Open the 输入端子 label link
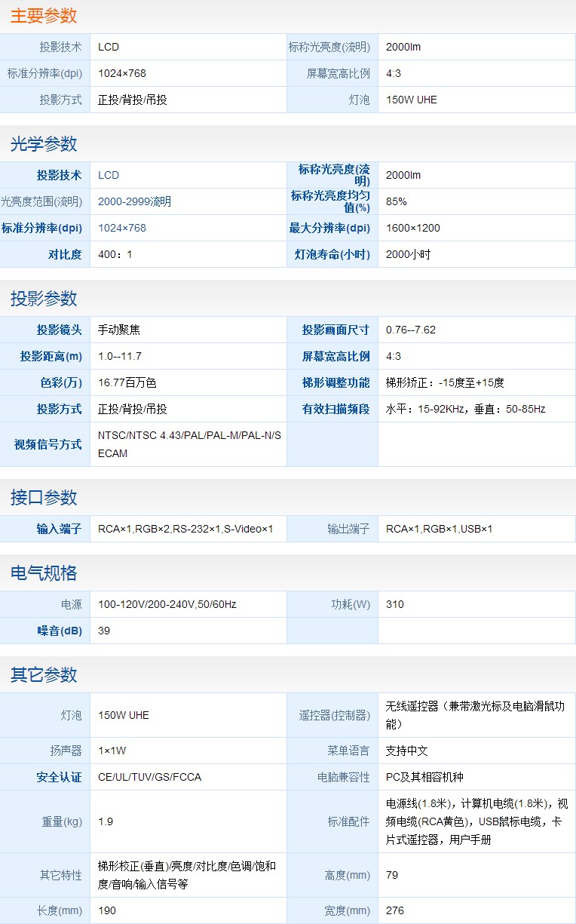This screenshot has width=576, height=924. (59, 529)
